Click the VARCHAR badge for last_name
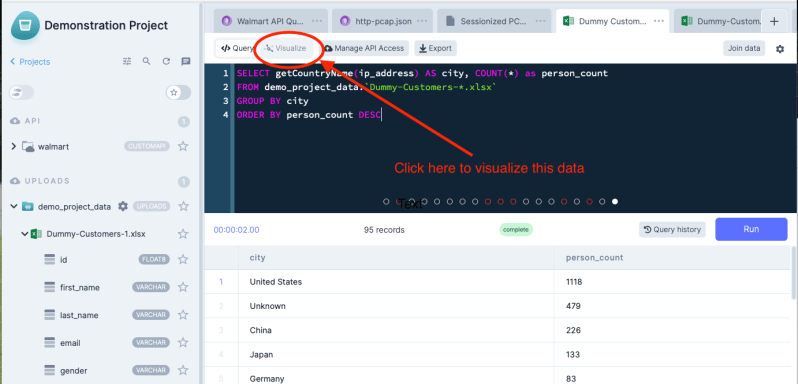 151,315
